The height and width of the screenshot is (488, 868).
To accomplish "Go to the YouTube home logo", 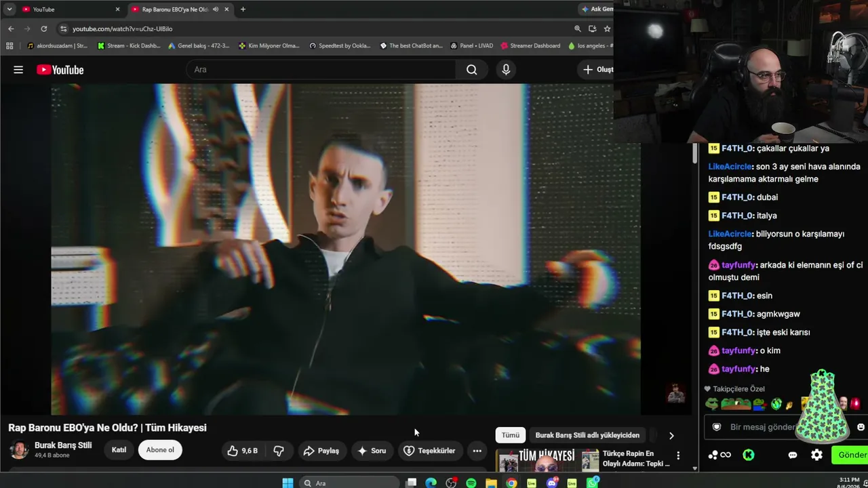I will 60,70.
